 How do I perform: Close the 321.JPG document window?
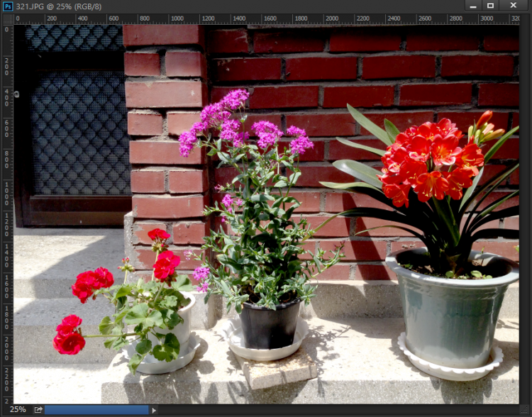coord(514,6)
